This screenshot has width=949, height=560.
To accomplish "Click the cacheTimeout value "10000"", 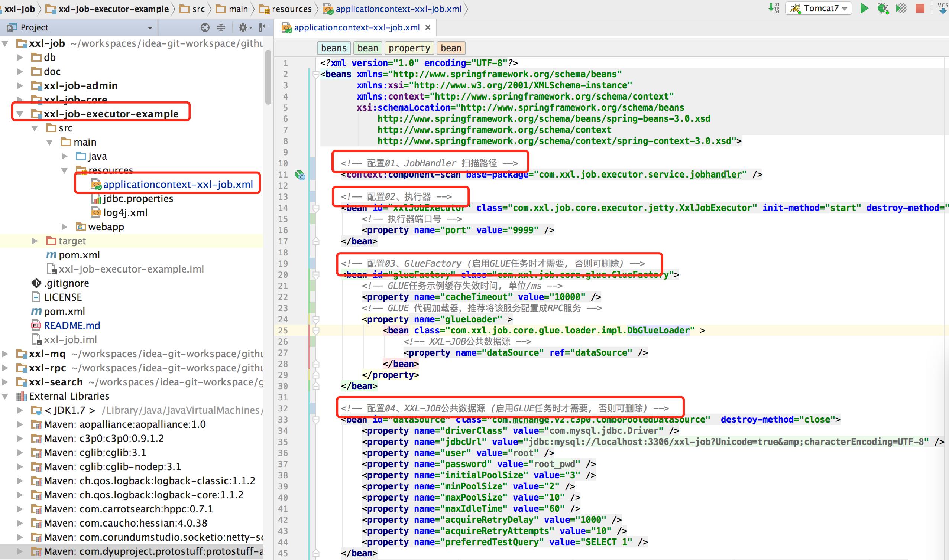I will pos(567,297).
